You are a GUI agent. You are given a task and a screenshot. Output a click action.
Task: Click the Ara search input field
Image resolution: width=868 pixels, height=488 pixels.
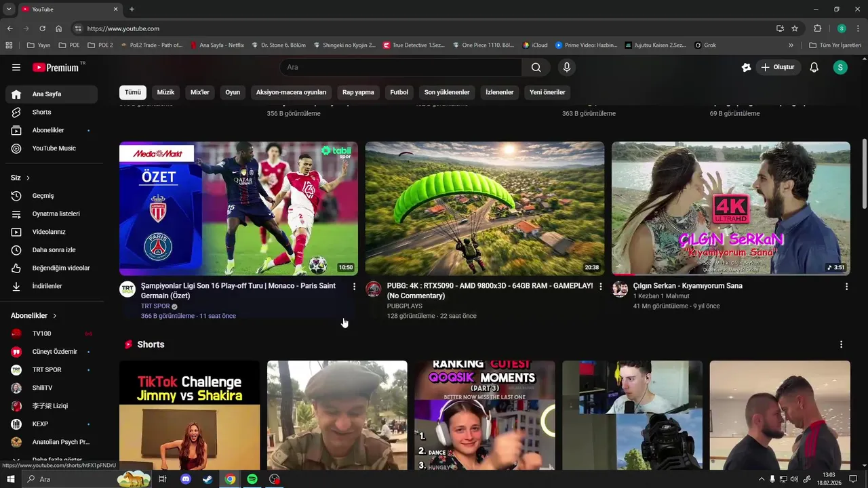(x=401, y=67)
